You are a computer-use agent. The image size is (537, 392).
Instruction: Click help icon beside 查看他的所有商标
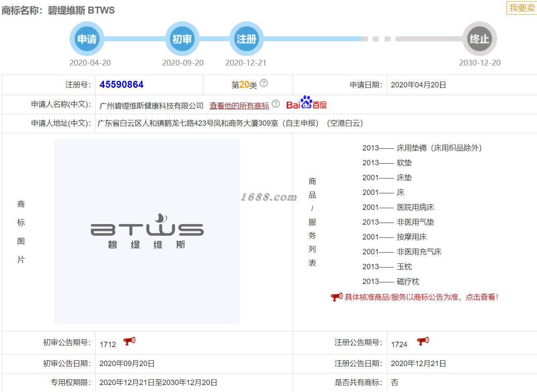[x=276, y=103]
